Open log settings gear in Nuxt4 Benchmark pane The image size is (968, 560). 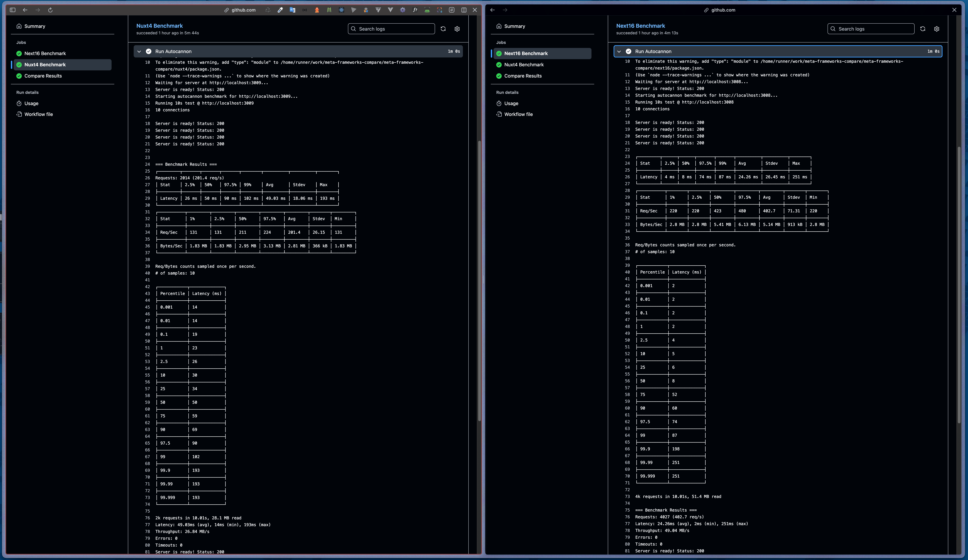click(457, 29)
